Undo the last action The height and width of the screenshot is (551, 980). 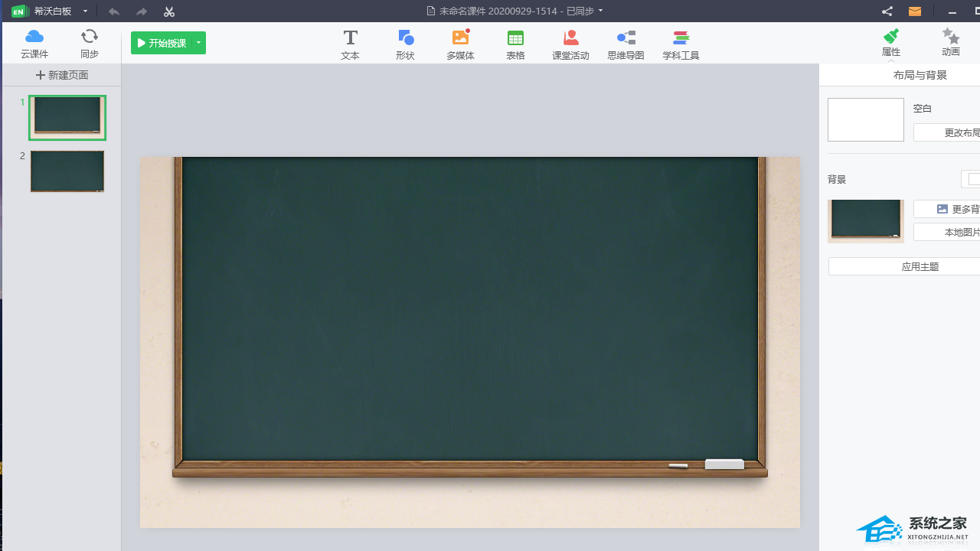pos(114,11)
